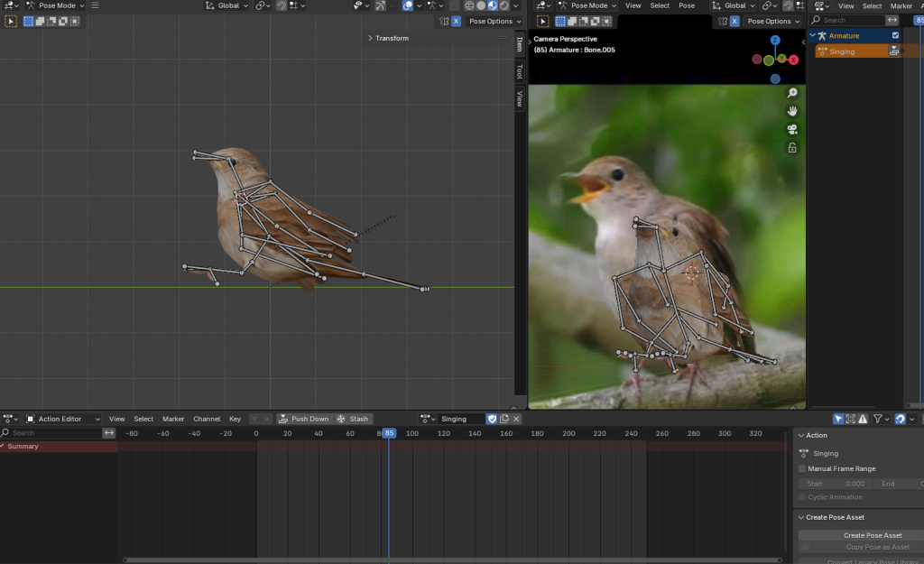The height and width of the screenshot is (564, 924).
Task: Click the red X axis gizmo ball
Action: [x=793, y=60]
